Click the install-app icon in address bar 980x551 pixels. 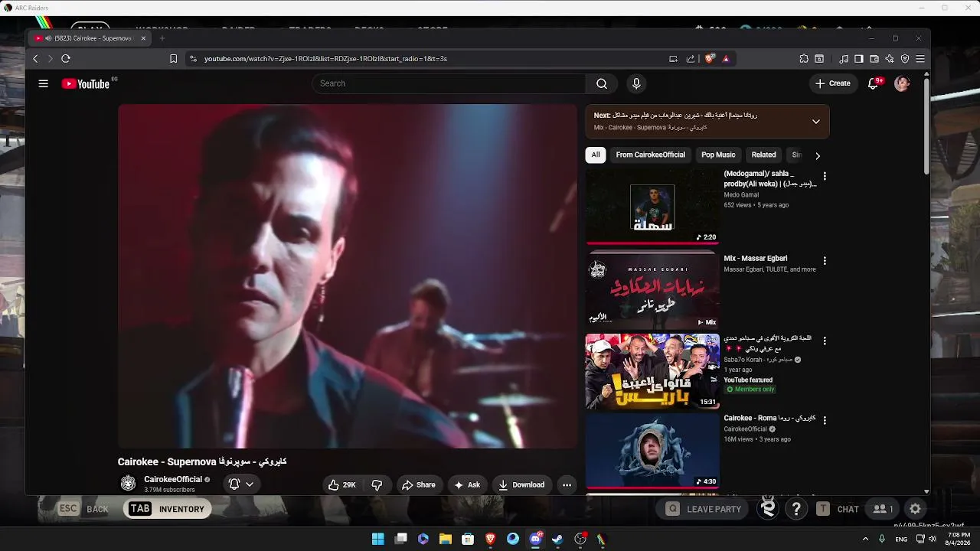coord(673,59)
